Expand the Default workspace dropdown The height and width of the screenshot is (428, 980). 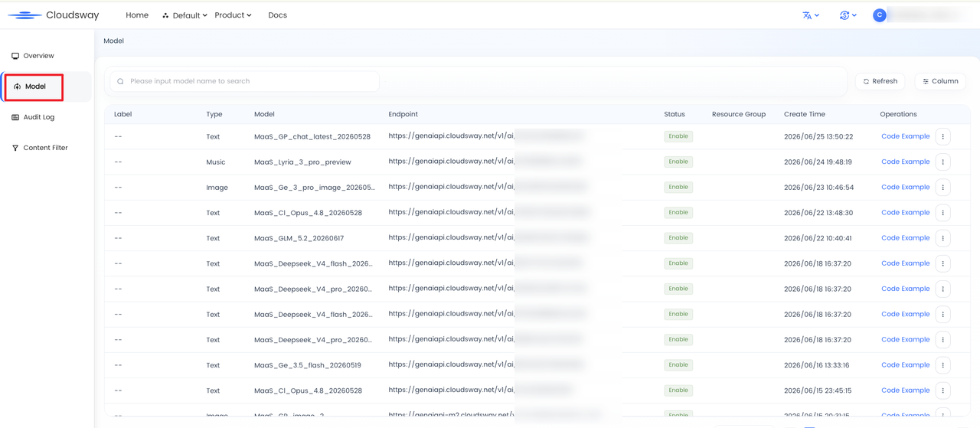(185, 15)
